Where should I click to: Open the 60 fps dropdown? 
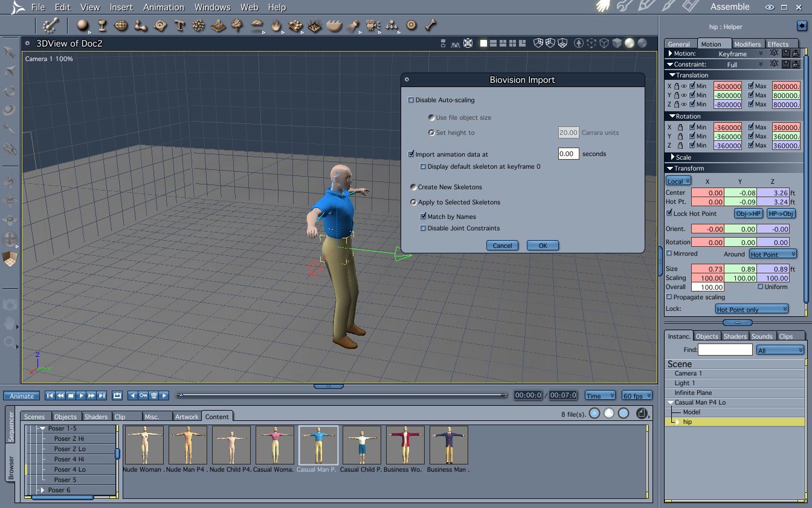(x=637, y=396)
